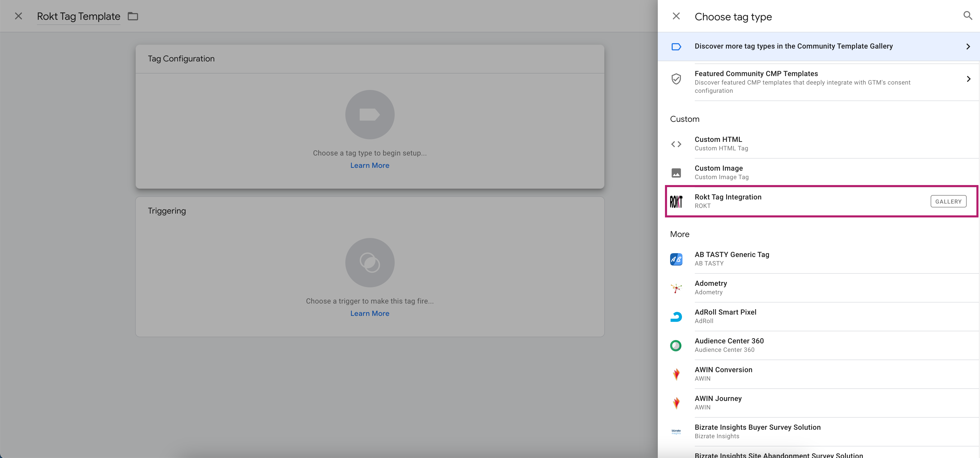The width and height of the screenshot is (980, 458).
Task: Click the AWIN Journey flame icon
Action: click(x=676, y=403)
